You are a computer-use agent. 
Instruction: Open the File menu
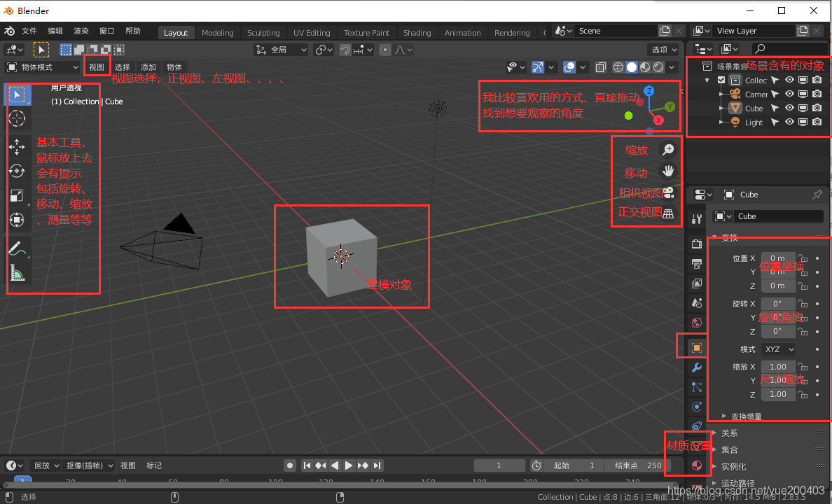pyautogui.click(x=29, y=31)
